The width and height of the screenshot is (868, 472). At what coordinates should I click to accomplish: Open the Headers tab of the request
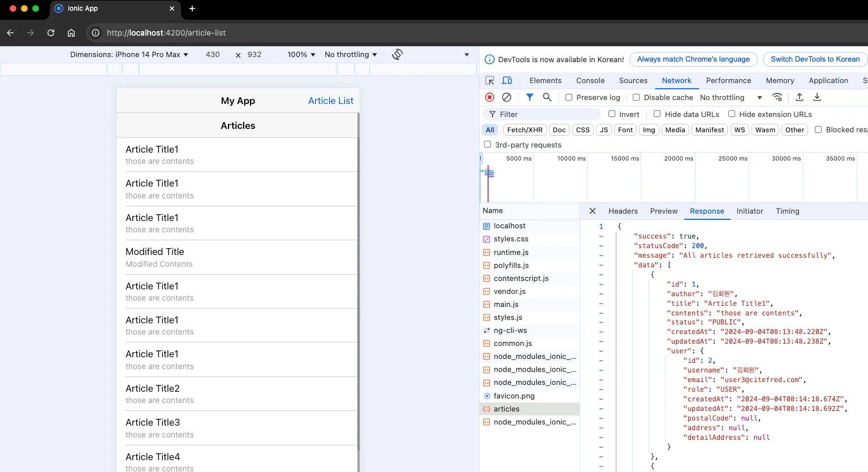tap(623, 211)
